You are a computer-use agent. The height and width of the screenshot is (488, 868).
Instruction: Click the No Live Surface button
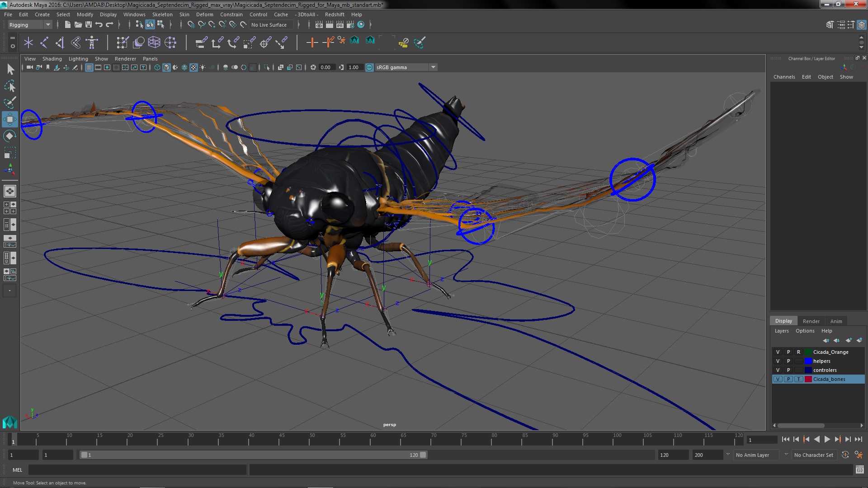pos(269,25)
